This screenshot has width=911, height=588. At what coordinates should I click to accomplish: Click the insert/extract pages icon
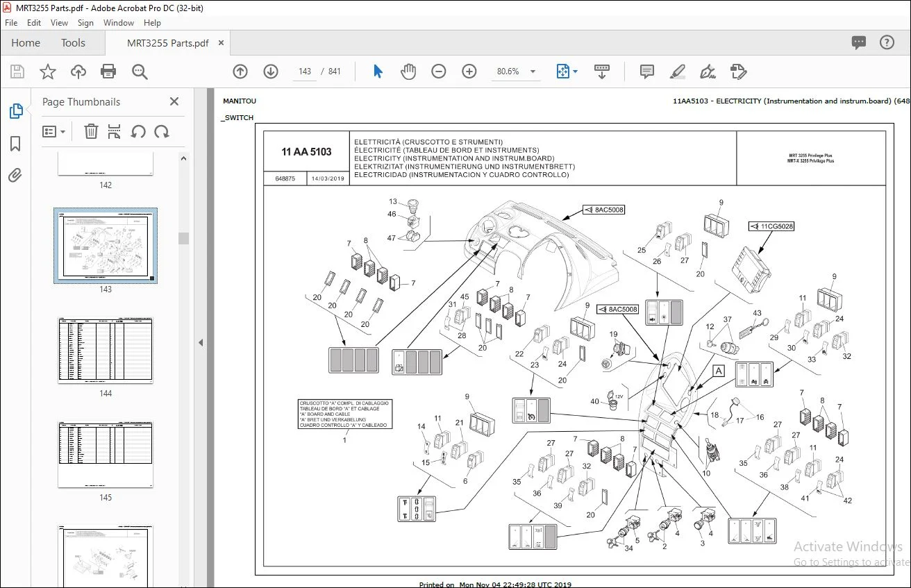point(115,131)
